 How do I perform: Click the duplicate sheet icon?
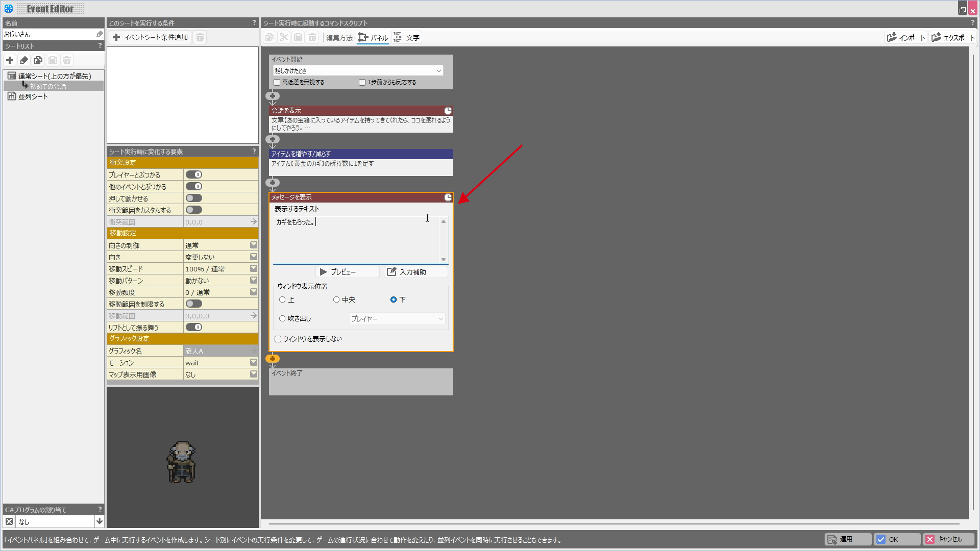pos(38,60)
